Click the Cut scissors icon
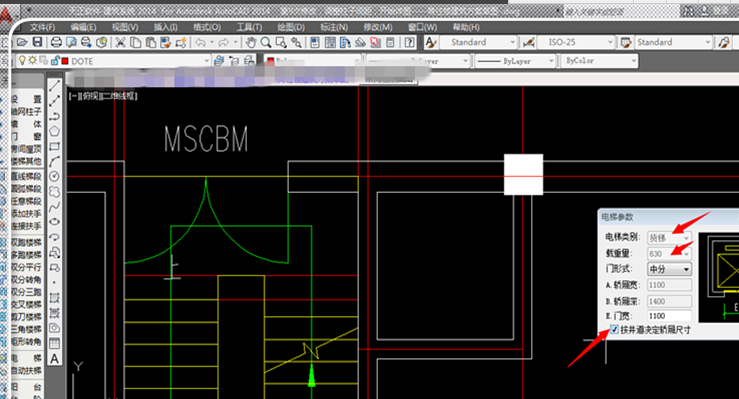Viewport: 739px width, 399px height. pos(121,42)
